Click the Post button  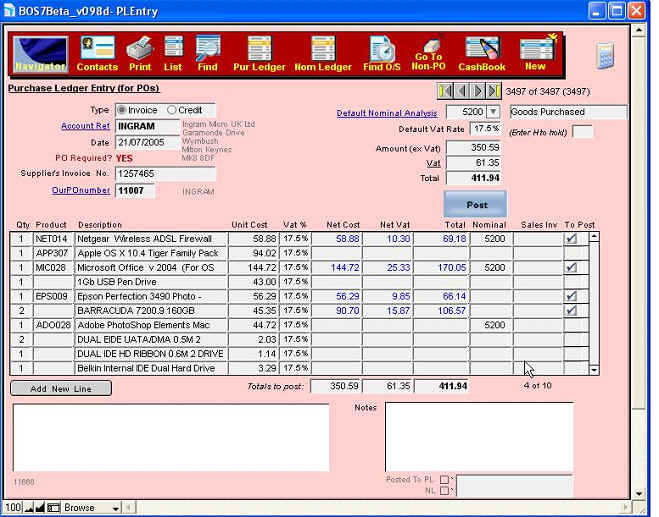(x=475, y=205)
